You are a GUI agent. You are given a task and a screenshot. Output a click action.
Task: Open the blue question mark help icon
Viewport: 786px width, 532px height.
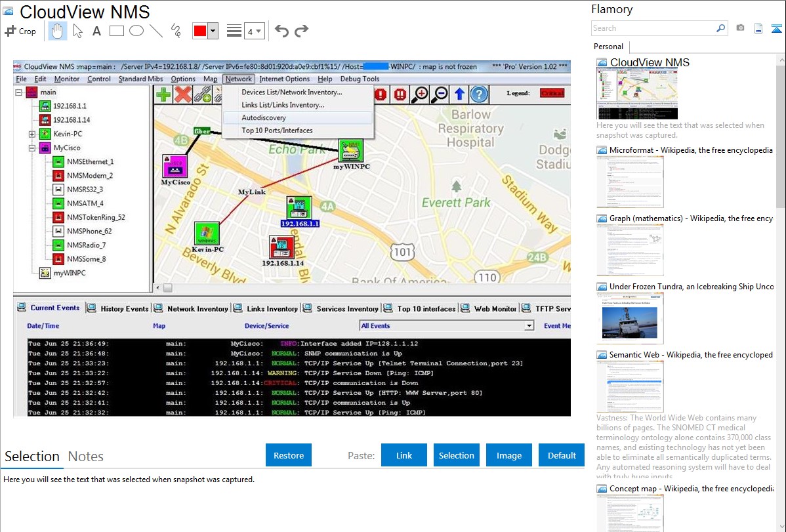[x=479, y=94]
